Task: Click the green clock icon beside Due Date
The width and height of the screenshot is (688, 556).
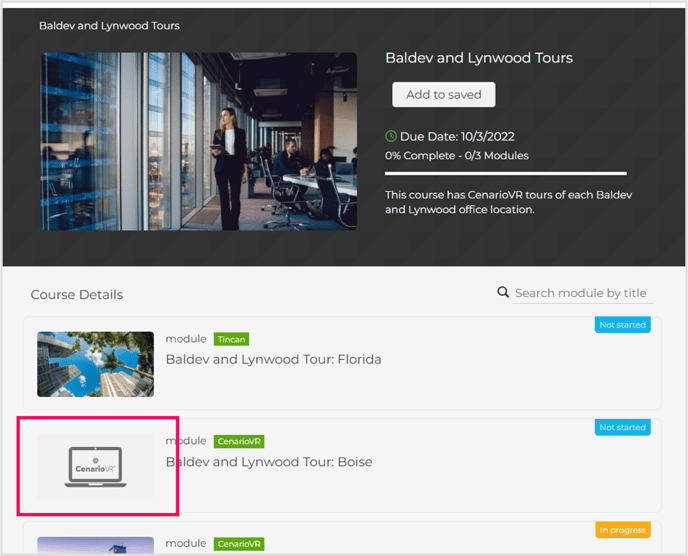Action: click(x=391, y=136)
